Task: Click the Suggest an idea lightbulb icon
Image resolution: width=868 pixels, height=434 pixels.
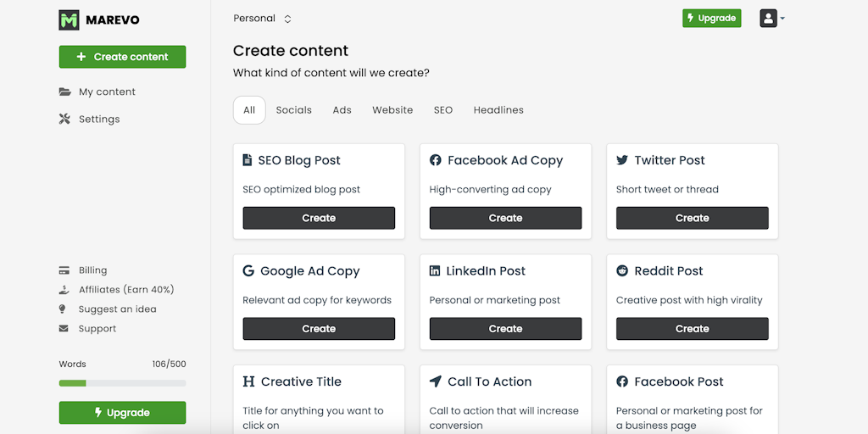Action: [64, 309]
